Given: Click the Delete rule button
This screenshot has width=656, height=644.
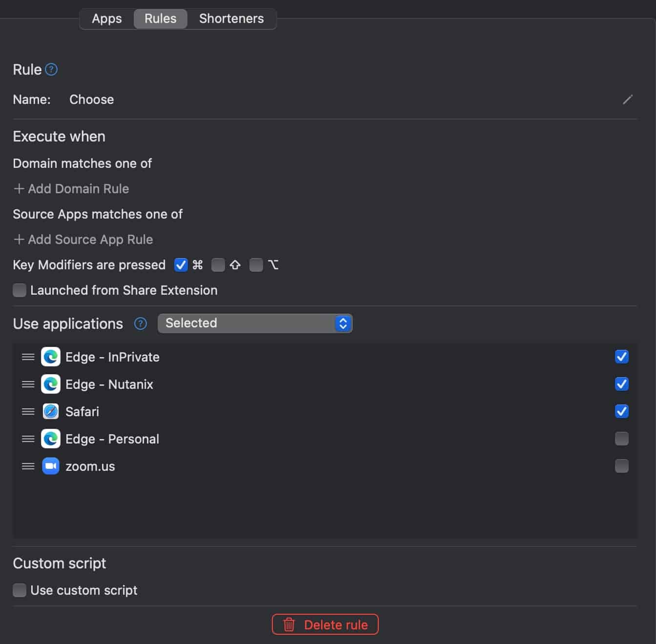Looking at the screenshot, I should coord(325,624).
